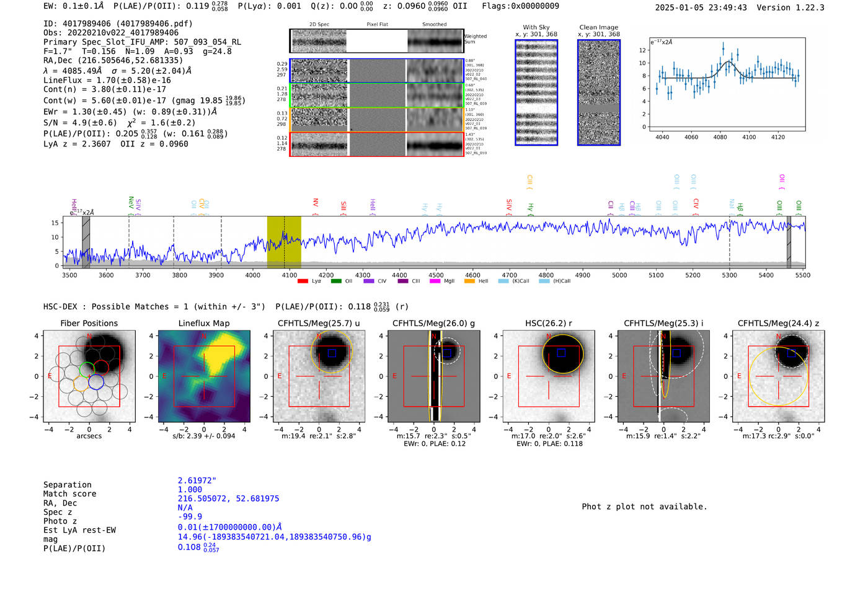Screen dimensions: 868x591
Task: Click the LineFlux = 1.70(±0.58)e-16 value
Action: [x=107, y=81]
